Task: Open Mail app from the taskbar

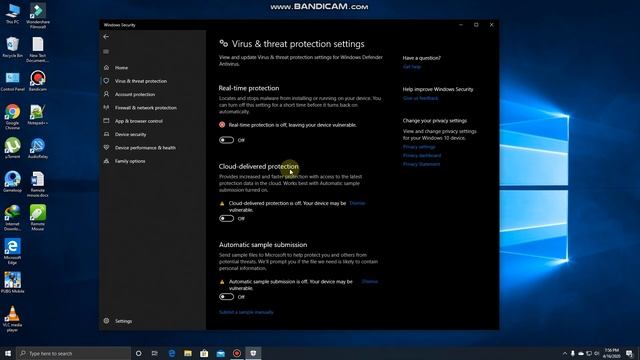Action: [x=220, y=353]
